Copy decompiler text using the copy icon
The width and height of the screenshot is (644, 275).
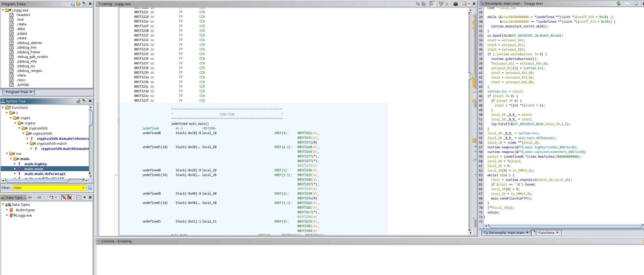pyautogui.click(x=627, y=3)
